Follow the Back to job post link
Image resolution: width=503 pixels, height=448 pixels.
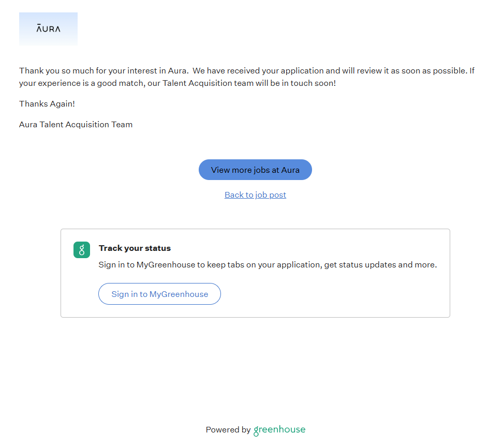(x=255, y=195)
